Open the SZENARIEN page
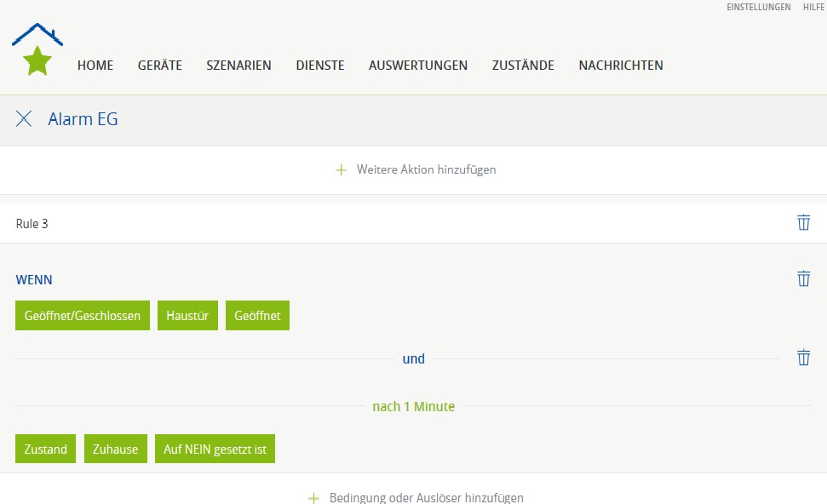The image size is (827, 504). pyautogui.click(x=239, y=66)
